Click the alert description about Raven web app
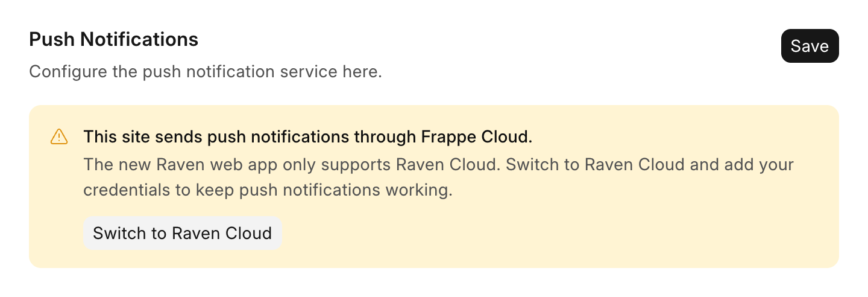This screenshot has width=868, height=297. pyautogui.click(x=438, y=177)
